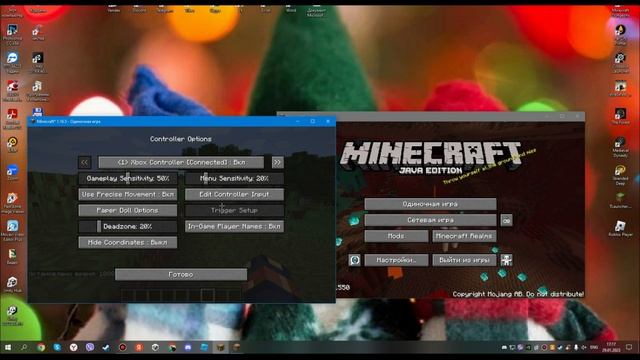Image resolution: width=640 pixels, height=360 pixels.
Task: Open the Unity Hub desktop icon
Action: (12, 284)
